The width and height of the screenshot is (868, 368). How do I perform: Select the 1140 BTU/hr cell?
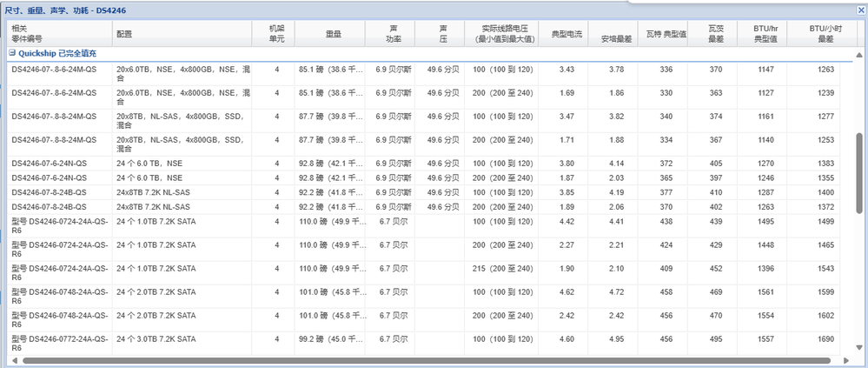(x=765, y=140)
